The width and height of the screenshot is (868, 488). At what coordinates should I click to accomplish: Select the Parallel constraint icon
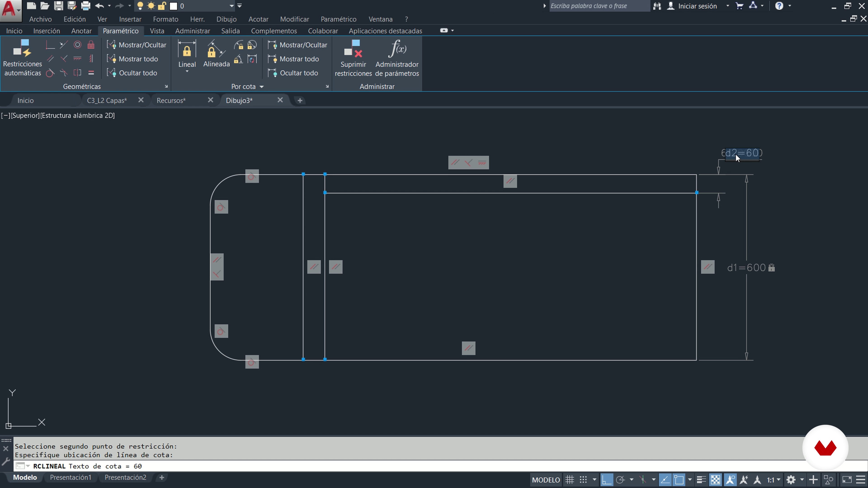50,59
